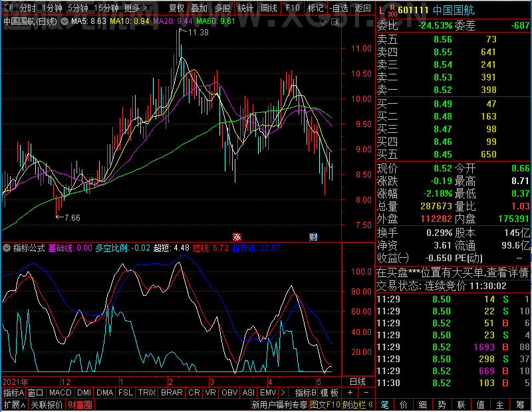Open the 指标B indicator group
Screen dimensions: 532x412
coord(306,393)
